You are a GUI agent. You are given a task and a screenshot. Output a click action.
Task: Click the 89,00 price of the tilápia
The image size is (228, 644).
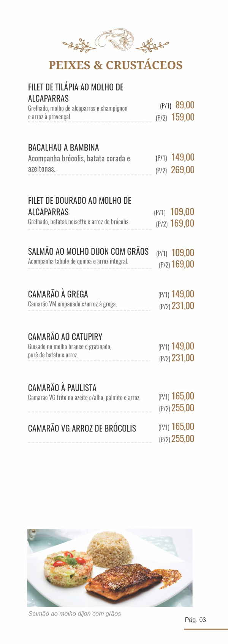(185, 105)
